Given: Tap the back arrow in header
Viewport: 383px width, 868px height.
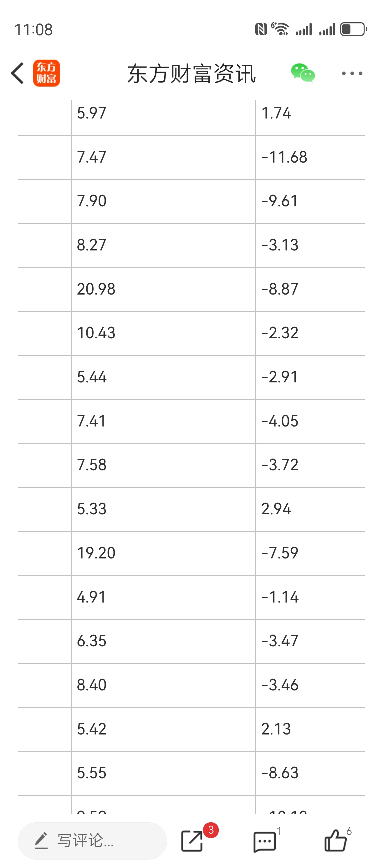Looking at the screenshot, I should pyautogui.click(x=18, y=73).
